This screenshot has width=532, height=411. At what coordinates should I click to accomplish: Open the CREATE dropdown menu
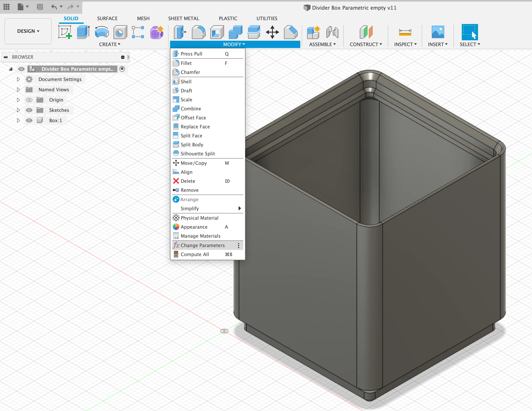point(110,44)
